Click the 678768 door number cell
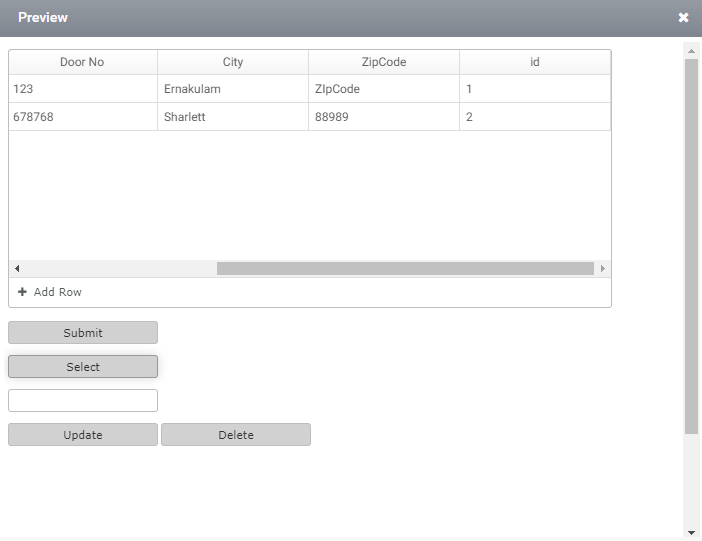The height and width of the screenshot is (541, 702). click(83, 117)
